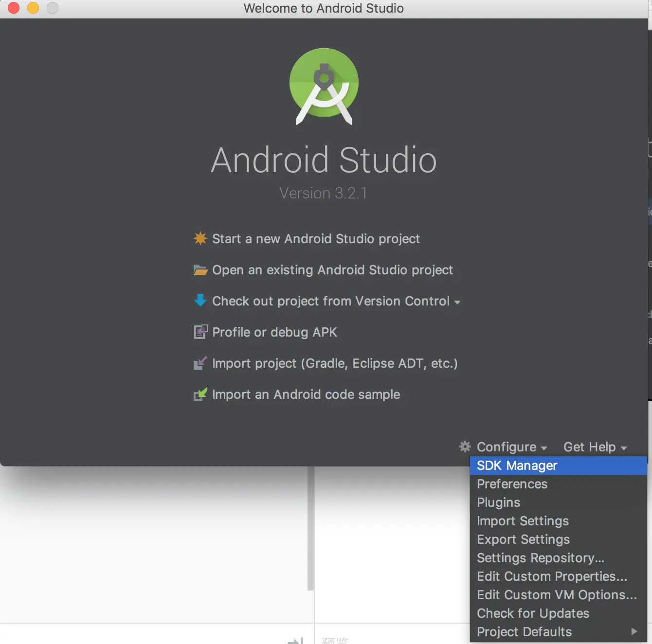Click Start a new Android Studio project
This screenshot has height=644, width=652.
316,238
